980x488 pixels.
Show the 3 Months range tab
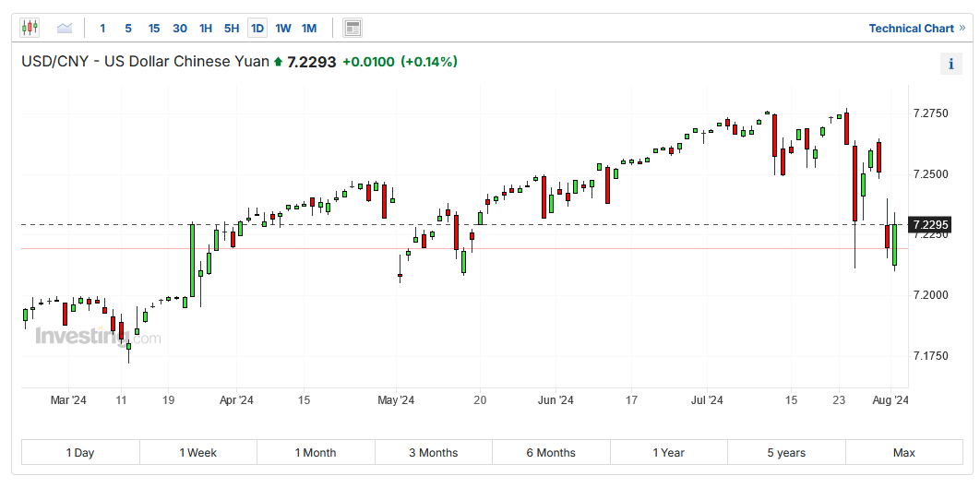point(434,452)
